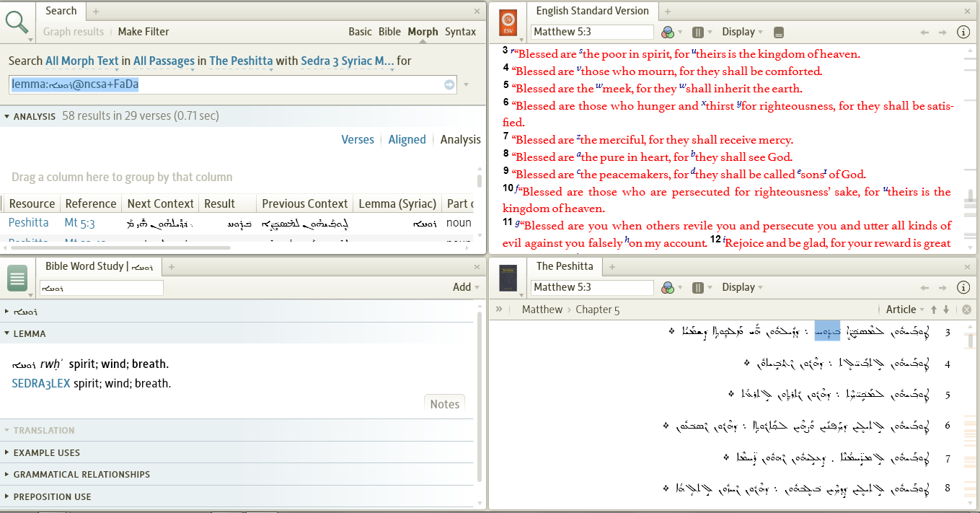
Task: Collapse the ANALYSIS results section
Action: click(x=7, y=116)
